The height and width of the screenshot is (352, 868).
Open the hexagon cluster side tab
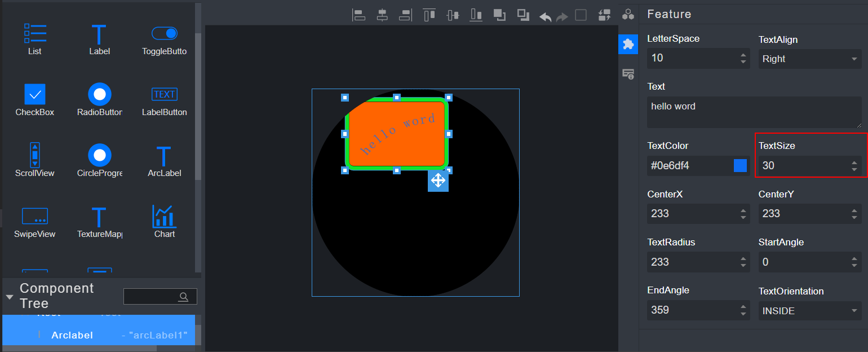628,14
